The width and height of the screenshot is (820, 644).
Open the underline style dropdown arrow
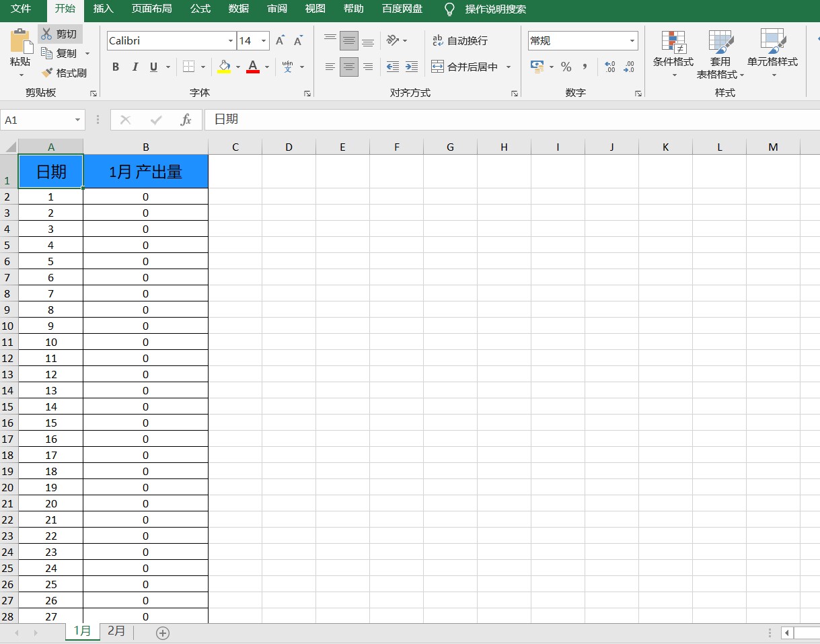point(168,67)
